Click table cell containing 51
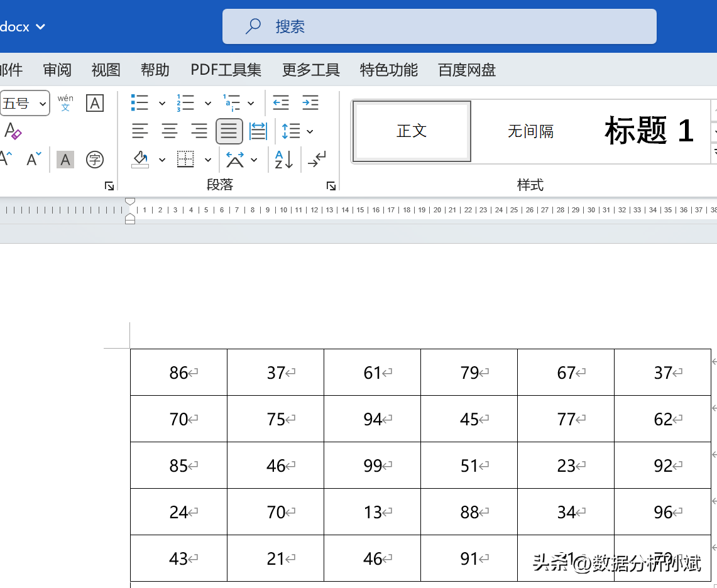Viewport: 717px width, 588px height. pos(469,465)
